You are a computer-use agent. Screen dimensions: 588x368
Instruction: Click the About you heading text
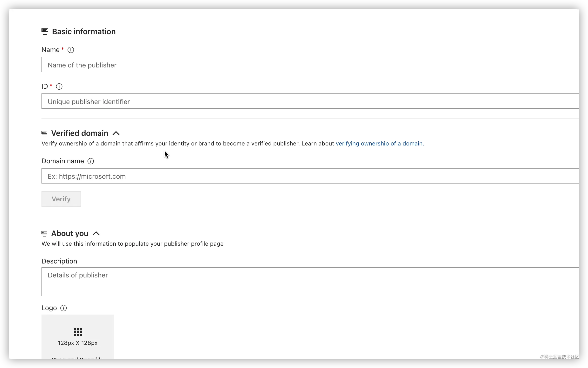[x=70, y=234]
